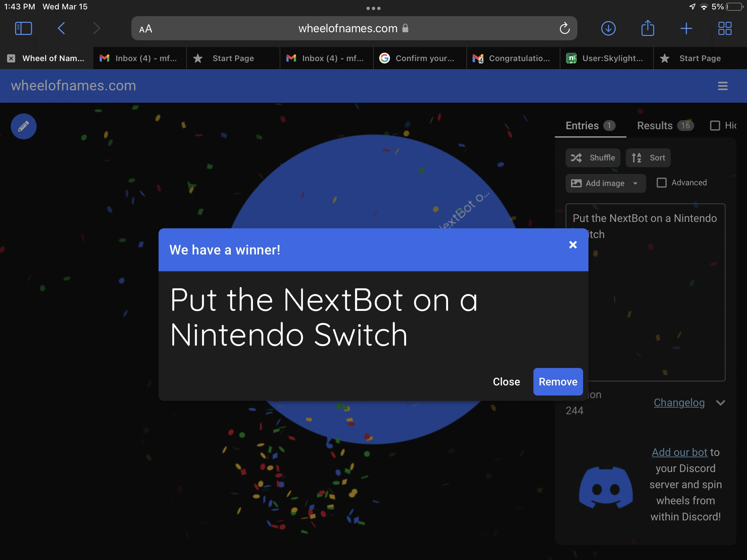Toggle the Hide checkbox near Results
The width and height of the screenshot is (747, 560).
714,126
